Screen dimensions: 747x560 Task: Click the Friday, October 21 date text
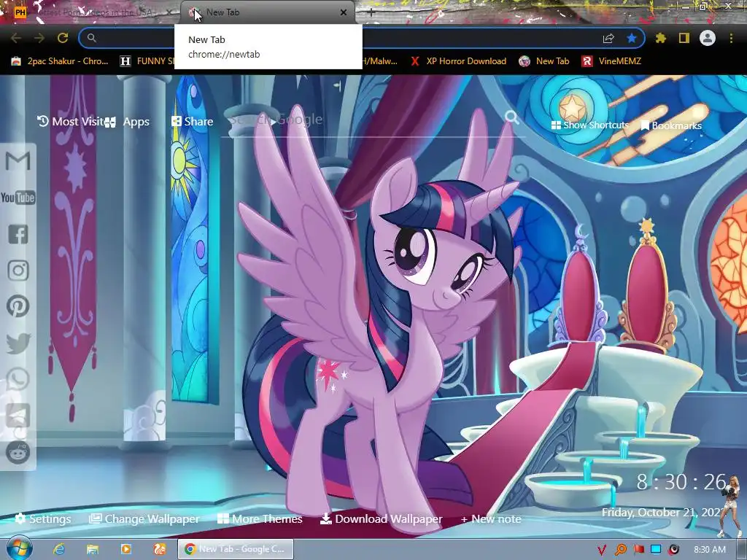[661, 513]
